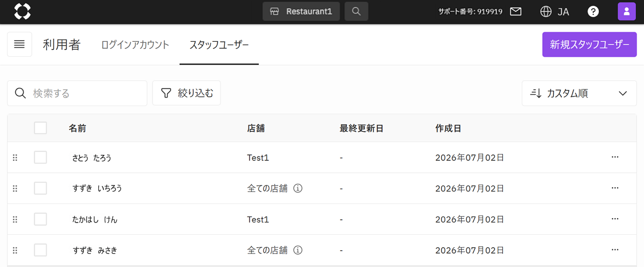The image size is (644, 267).
Task: Click Test1 store in さとう たろう row
Action: coord(258,158)
